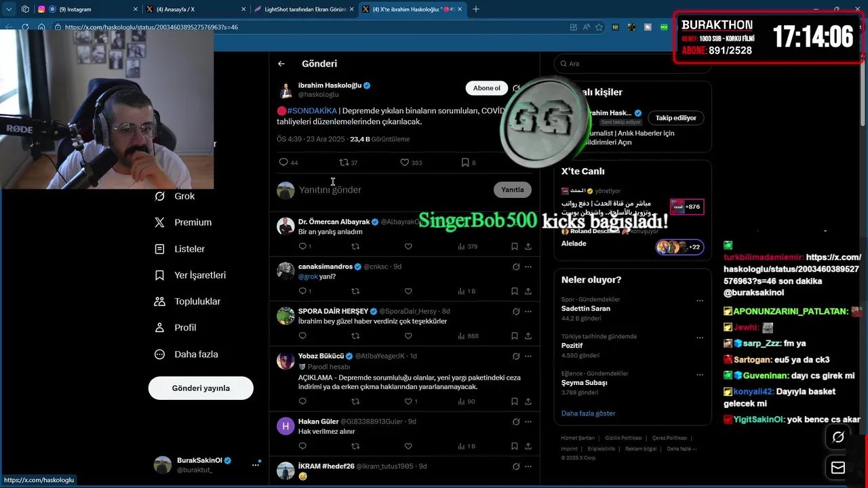Go back using the arrow beside Gönderi

281,64
